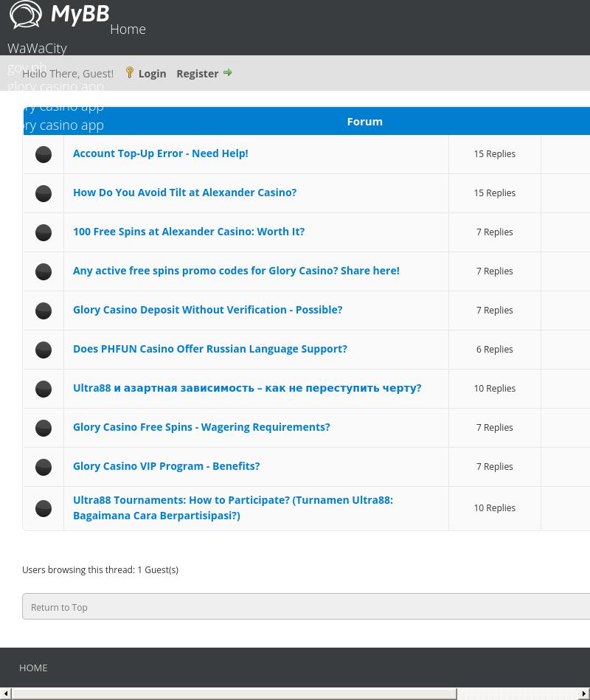
Task: Open Glory Casino Deposit Without Verification thread
Action: pos(207,310)
